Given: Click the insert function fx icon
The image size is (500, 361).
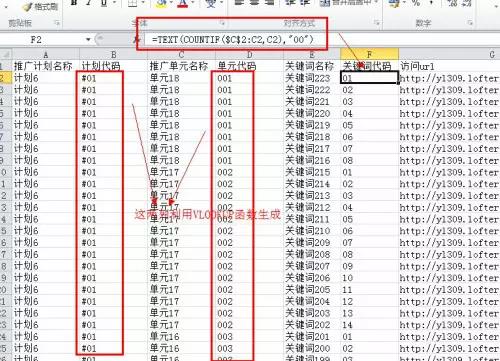Looking at the screenshot, I should pos(136,40).
